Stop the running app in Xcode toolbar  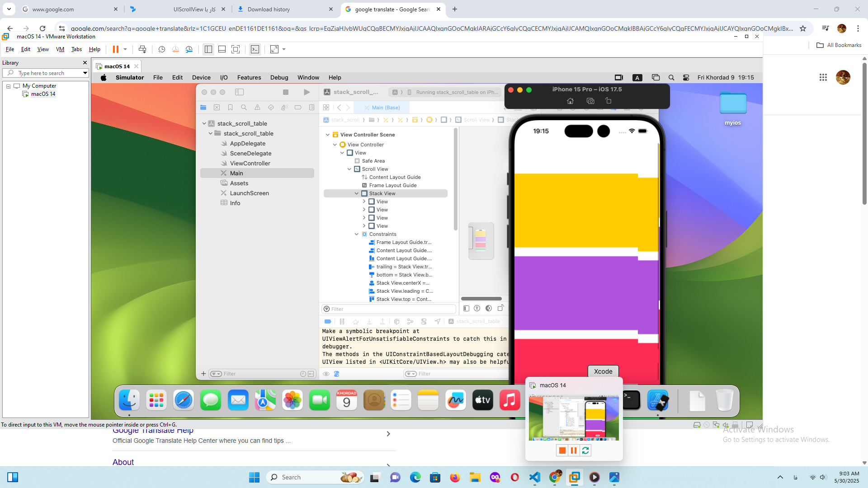[286, 92]
